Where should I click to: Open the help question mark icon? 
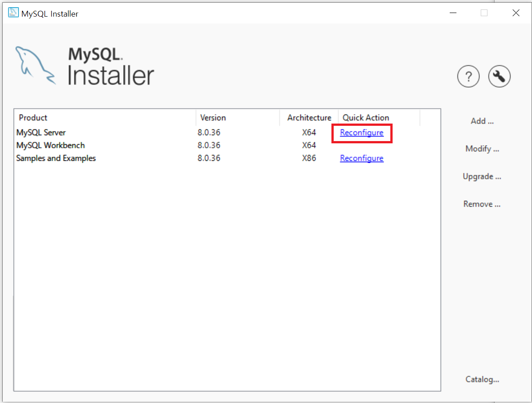[x=468, y=76]
